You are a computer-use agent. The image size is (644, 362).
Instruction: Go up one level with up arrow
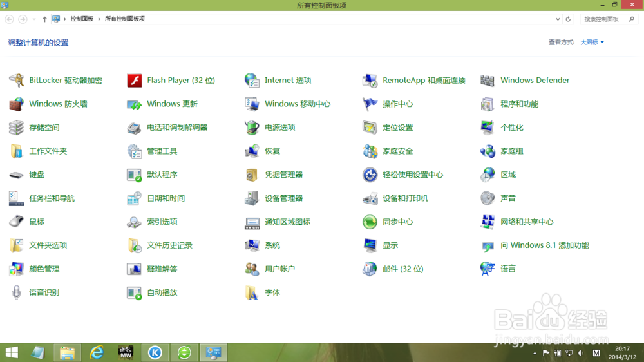coord(44,19)
